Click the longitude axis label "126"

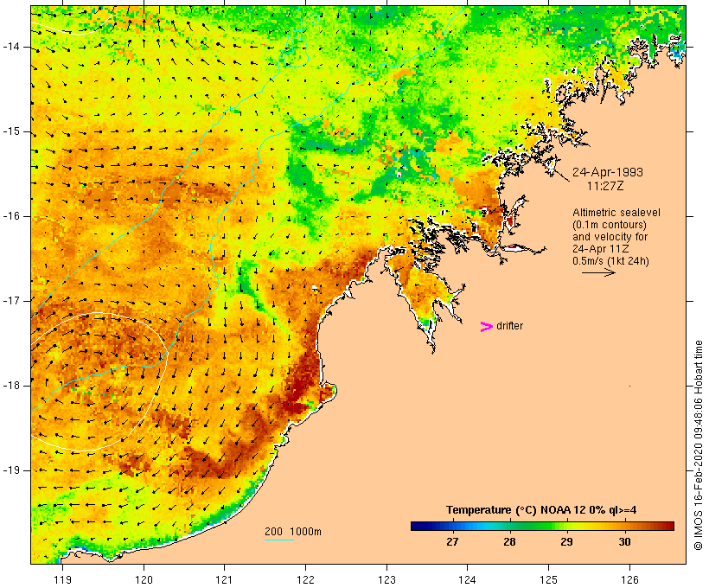(629, 579)
